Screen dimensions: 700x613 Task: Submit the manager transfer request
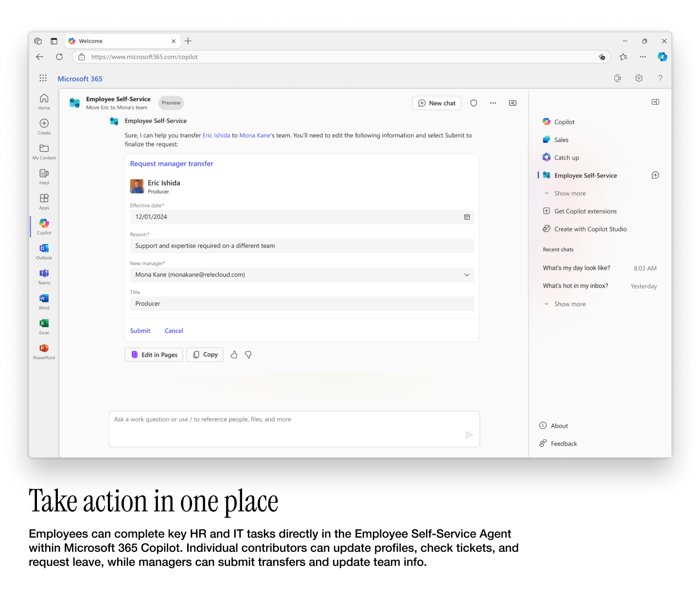click(x=140, y=331)
